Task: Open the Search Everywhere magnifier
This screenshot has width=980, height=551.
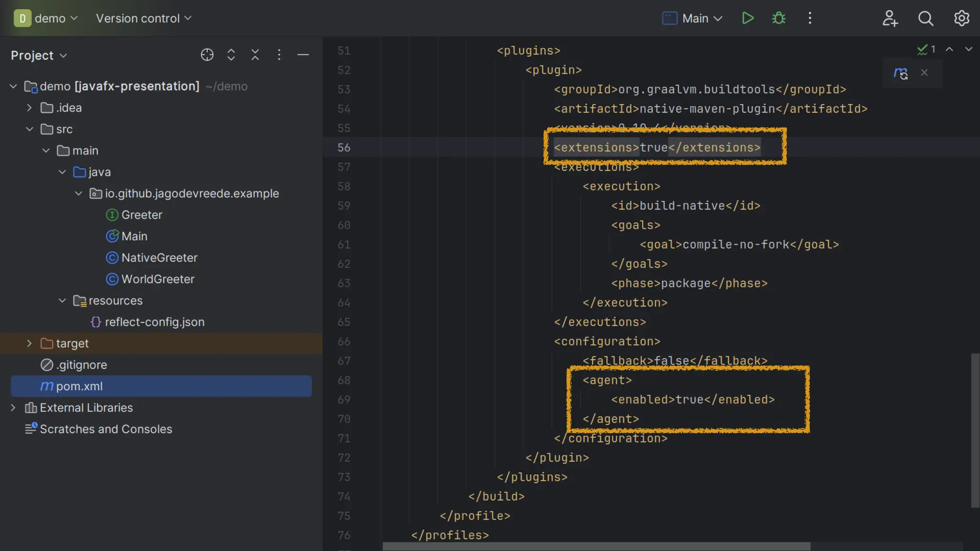Action: pos(925,18)
